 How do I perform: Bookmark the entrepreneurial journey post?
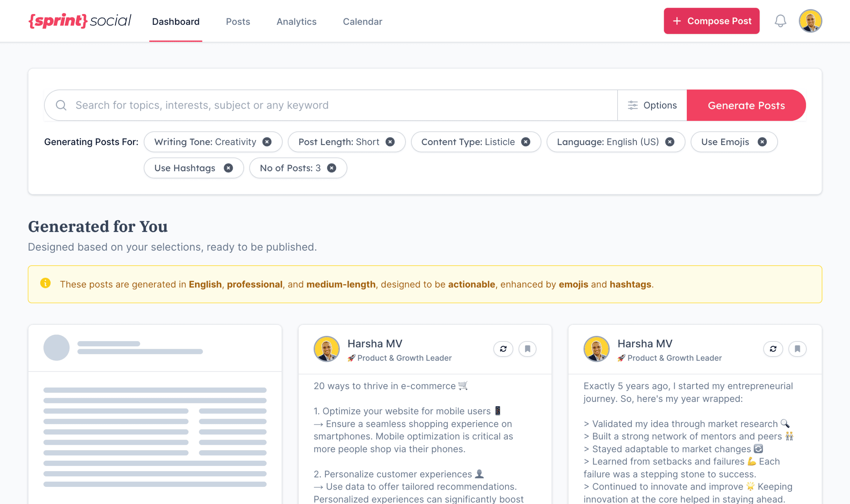pos(797,349)
